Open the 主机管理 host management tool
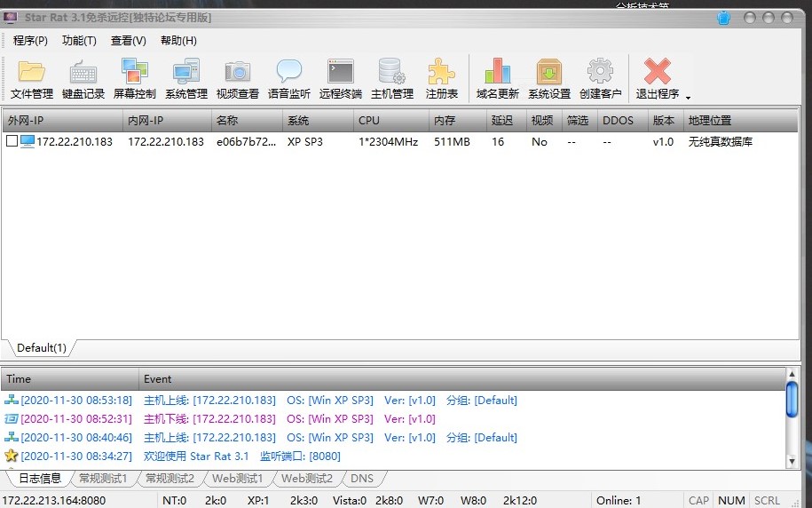 392,79
